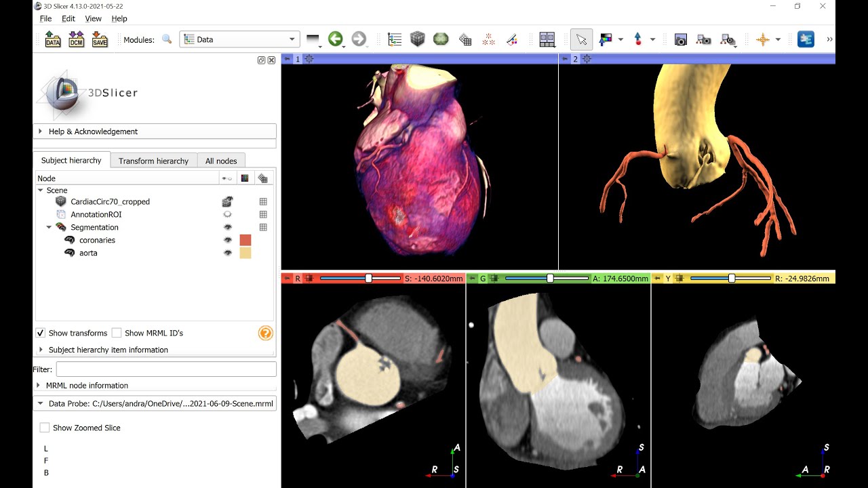
Task: Uncheck the Show transforms checkbox
Action: pos(40,333)
